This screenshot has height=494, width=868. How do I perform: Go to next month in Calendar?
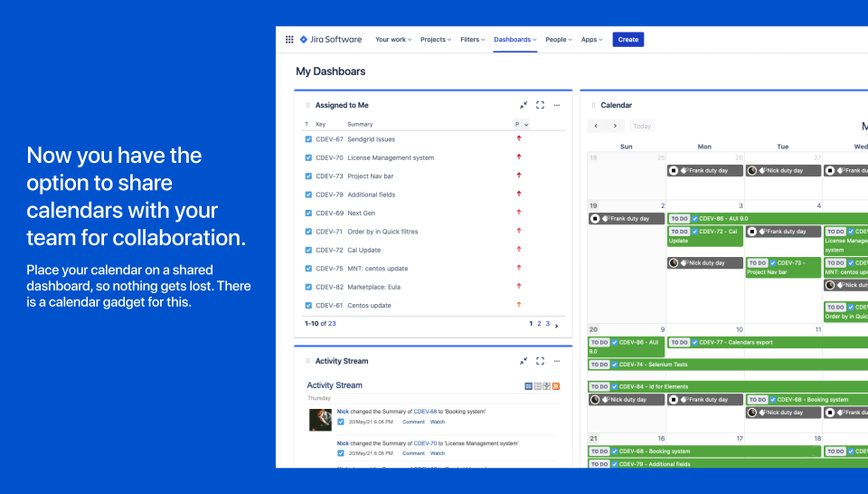(x=616, y=127)
